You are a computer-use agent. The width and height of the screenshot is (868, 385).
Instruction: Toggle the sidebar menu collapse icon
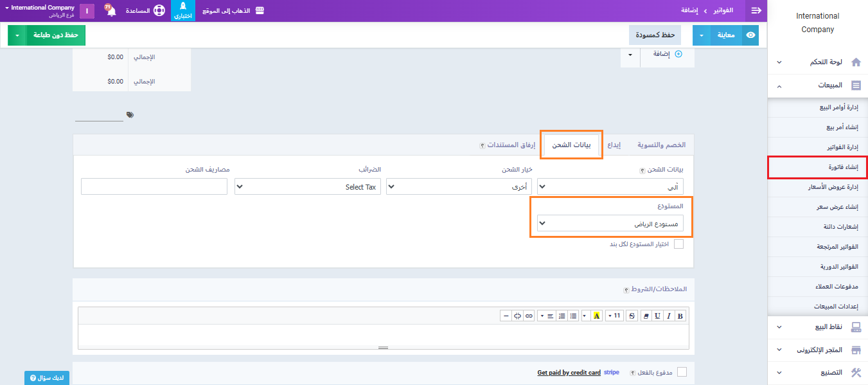pos(756,11)
